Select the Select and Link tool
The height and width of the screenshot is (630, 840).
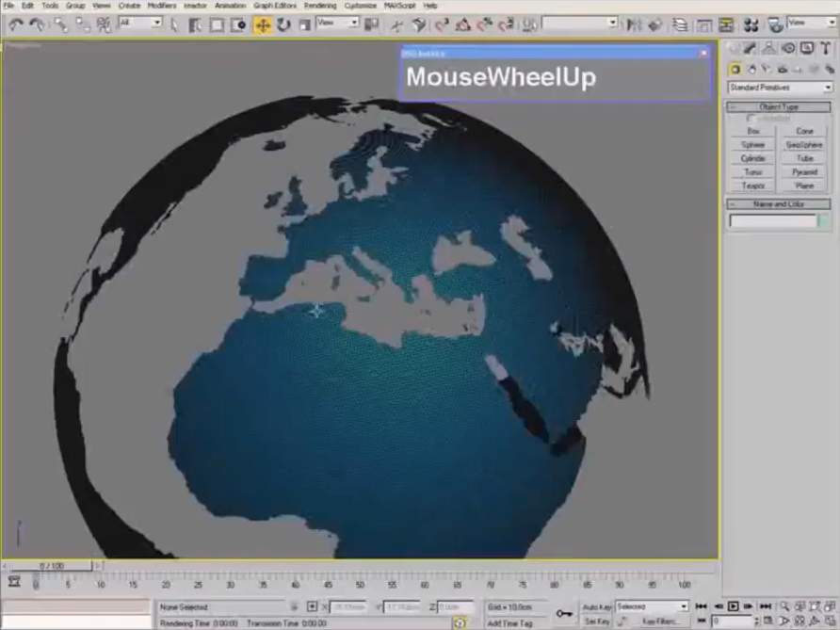pos(60,24)
